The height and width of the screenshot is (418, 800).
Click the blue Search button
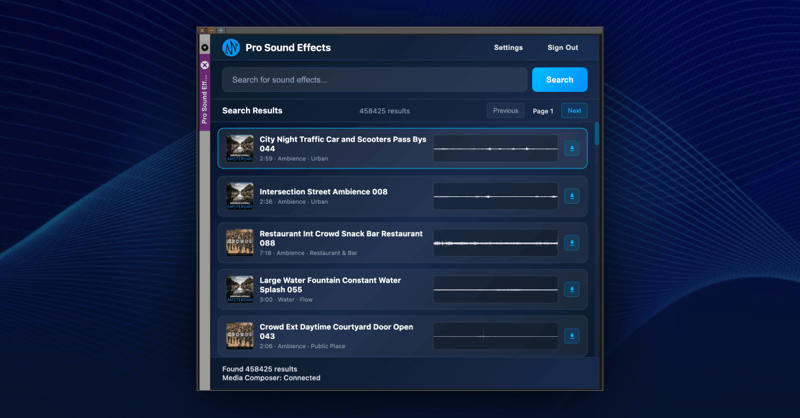pos(560,80)
